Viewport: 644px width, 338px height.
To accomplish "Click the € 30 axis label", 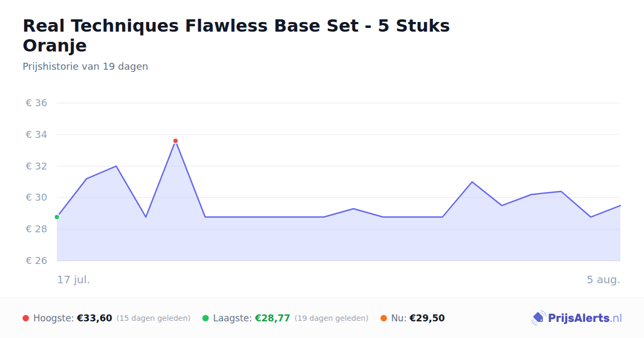I will 36,198.
